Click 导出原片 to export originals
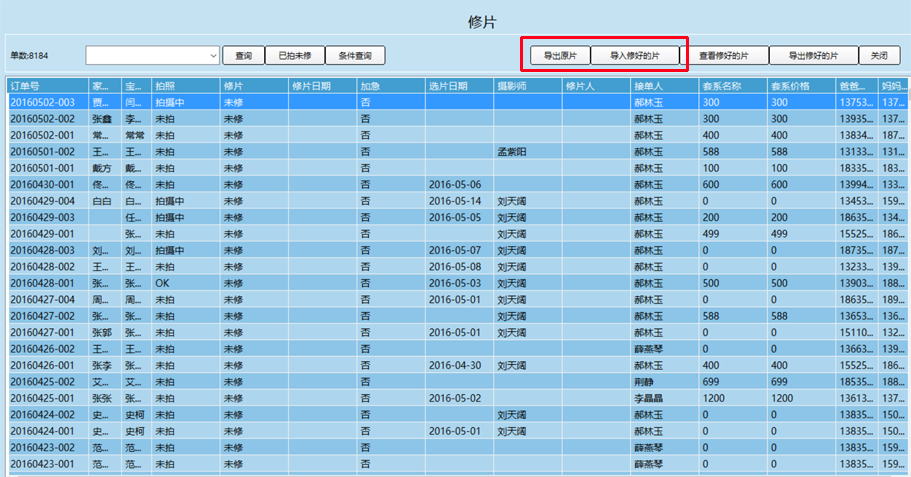 (x=560, y=55)
